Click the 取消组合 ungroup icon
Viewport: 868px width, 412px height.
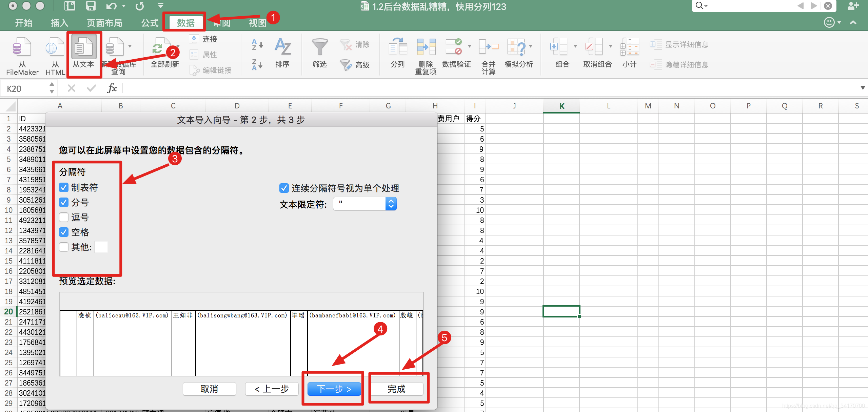click(x=594, y=47)
